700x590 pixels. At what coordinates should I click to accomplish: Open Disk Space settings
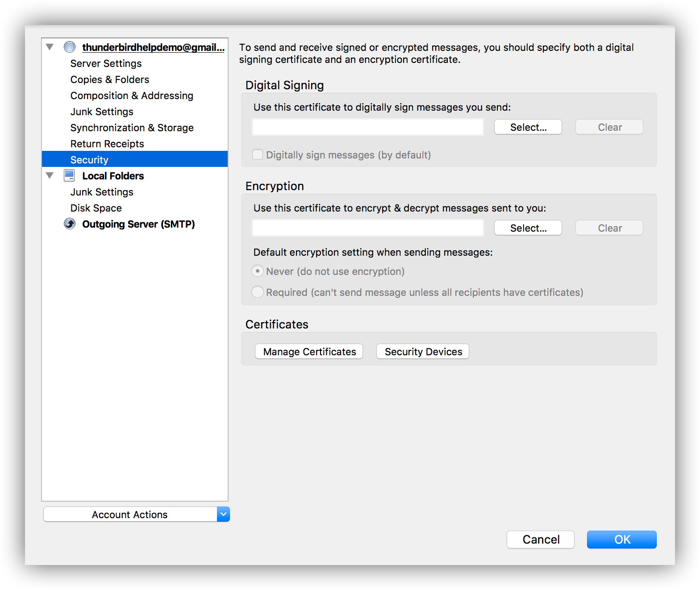(96, 208)
